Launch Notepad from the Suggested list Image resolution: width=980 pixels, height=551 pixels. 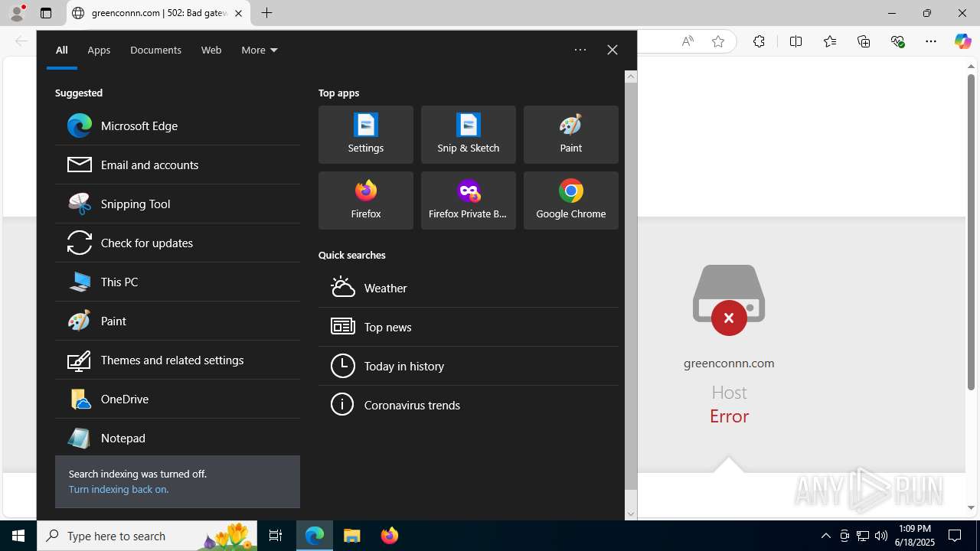(177, 438)
